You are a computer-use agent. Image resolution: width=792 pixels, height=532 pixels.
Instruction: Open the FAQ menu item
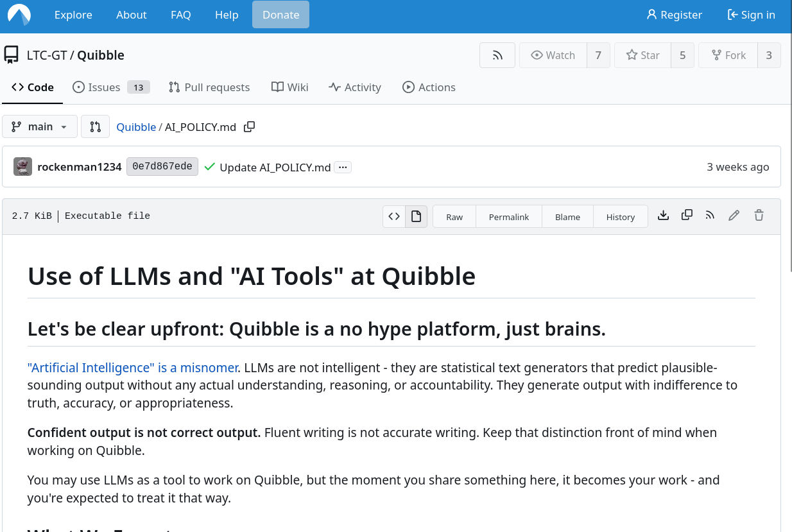(181, 15)
